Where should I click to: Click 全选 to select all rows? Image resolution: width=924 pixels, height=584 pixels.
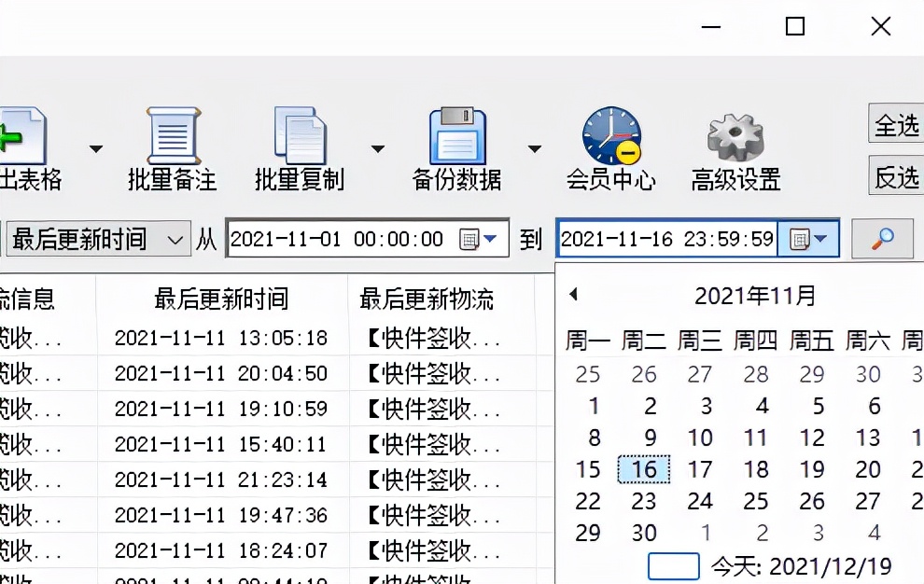click(895, 123)
